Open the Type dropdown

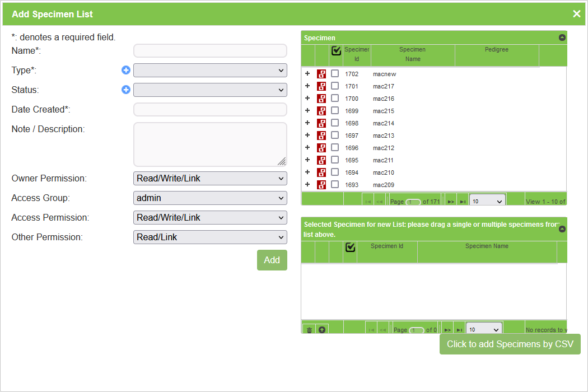click(x=210, y=70)
